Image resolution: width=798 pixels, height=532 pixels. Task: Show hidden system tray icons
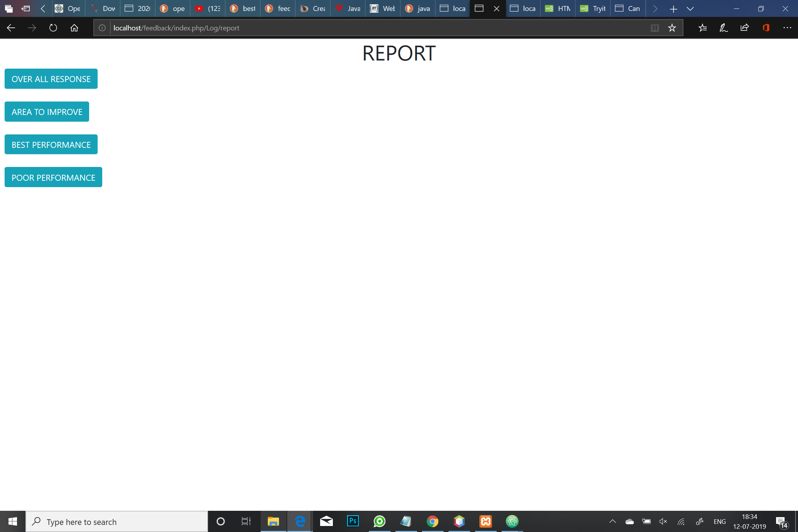pyautogui.click(x=613, y=521)
